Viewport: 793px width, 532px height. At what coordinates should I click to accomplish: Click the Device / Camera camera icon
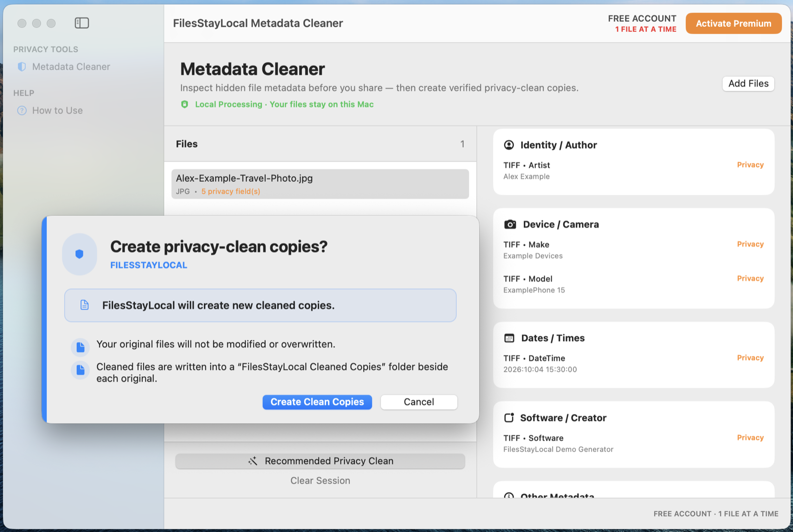pos(510,224)
